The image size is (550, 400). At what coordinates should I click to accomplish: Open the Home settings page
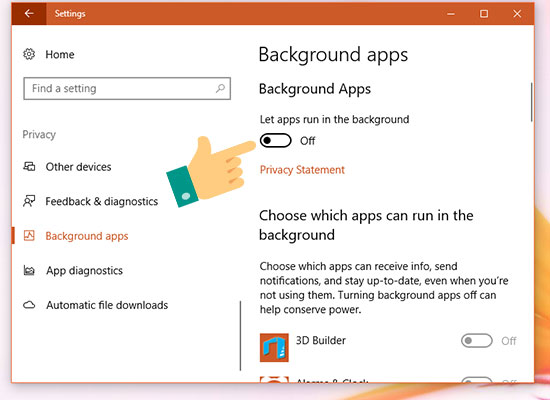pyautogui.click(x=60, y=54)
